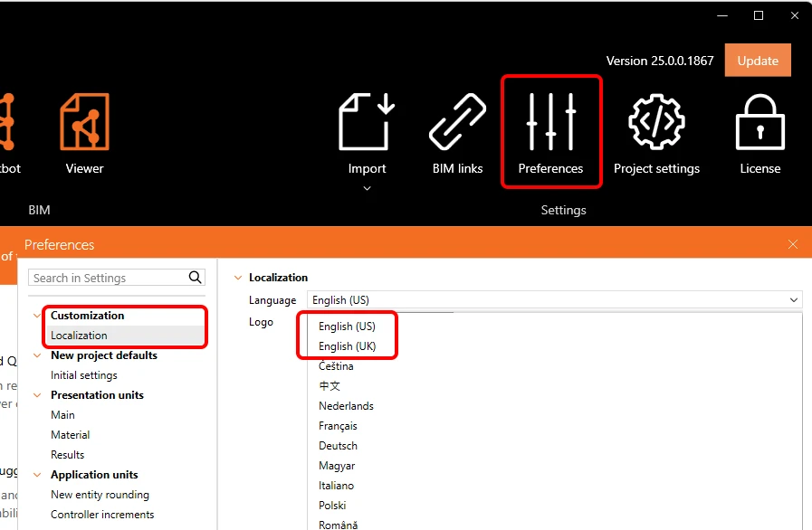Collapse the Customization tree group
This screenshot has width=812, height=530.
tap(37, 316)
